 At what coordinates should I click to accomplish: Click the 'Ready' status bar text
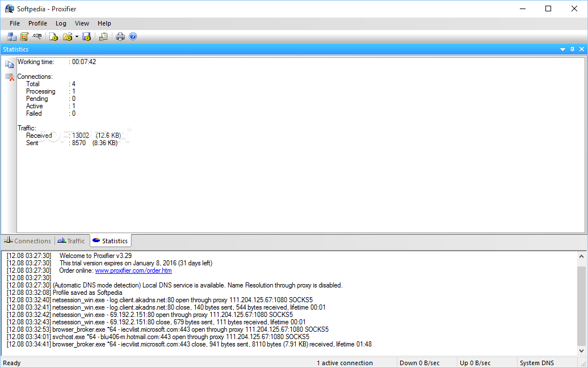pyautogui.click(x=11, y=363)
